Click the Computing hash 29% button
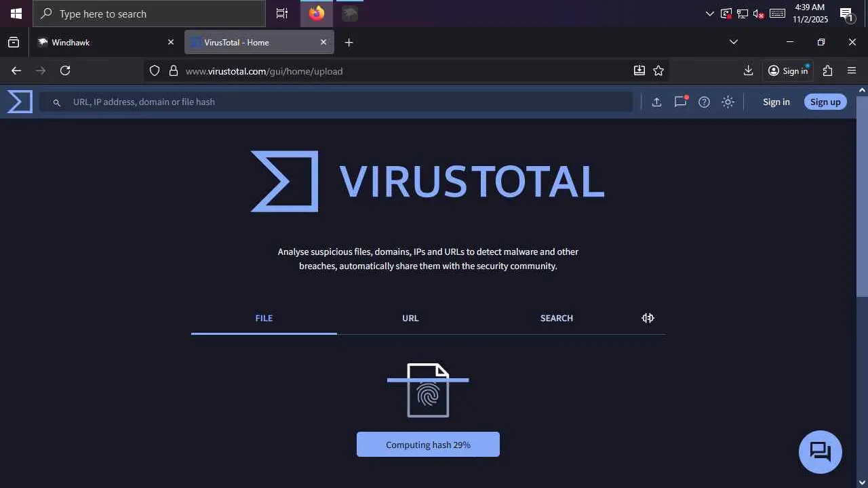The height and width of the screenshot is (488, 868). 428,445
